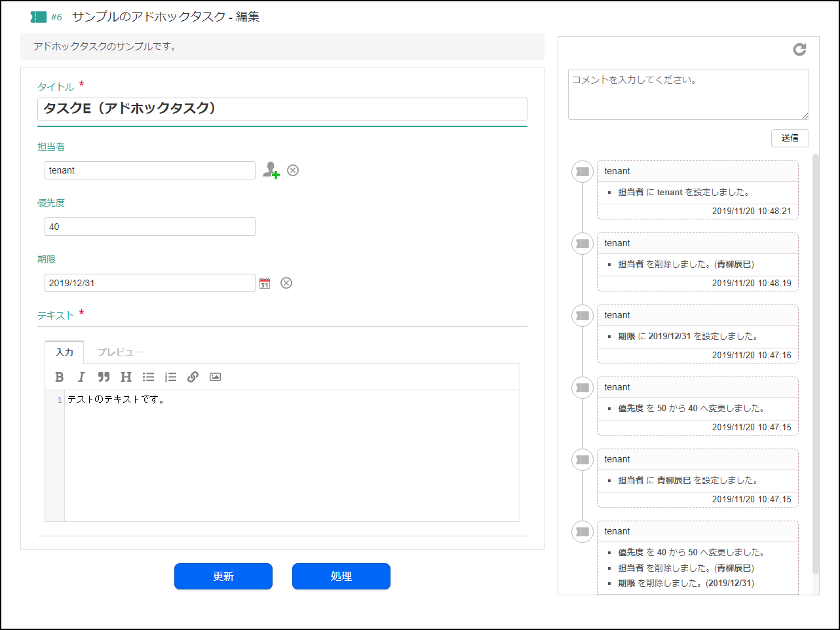
Task: Insert a numbered list
Action: [171, 377]
